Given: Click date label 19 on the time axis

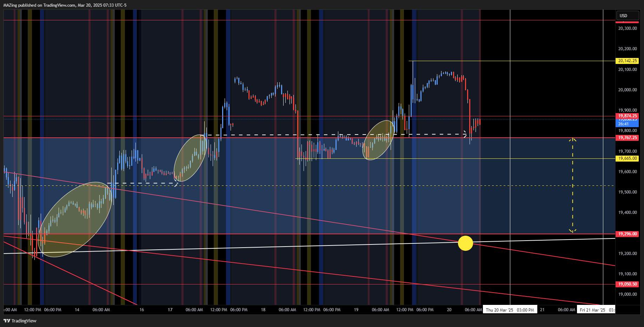Looking at the screenshot, I should (x=356, y=310).
